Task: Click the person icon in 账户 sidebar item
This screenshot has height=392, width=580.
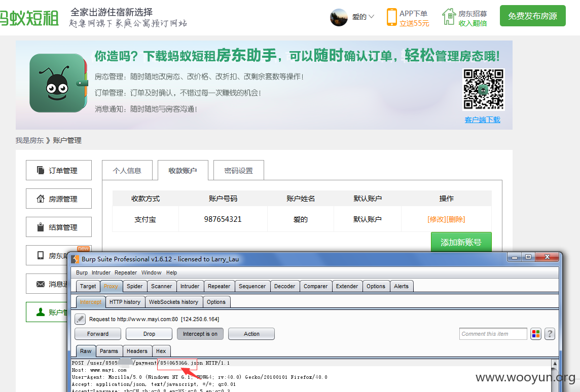Action: pyautogui.click(x=41, y=312)
